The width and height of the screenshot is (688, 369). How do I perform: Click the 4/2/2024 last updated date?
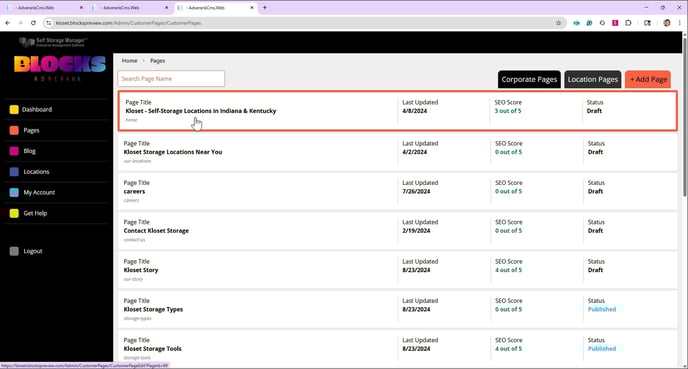point(415,152)
